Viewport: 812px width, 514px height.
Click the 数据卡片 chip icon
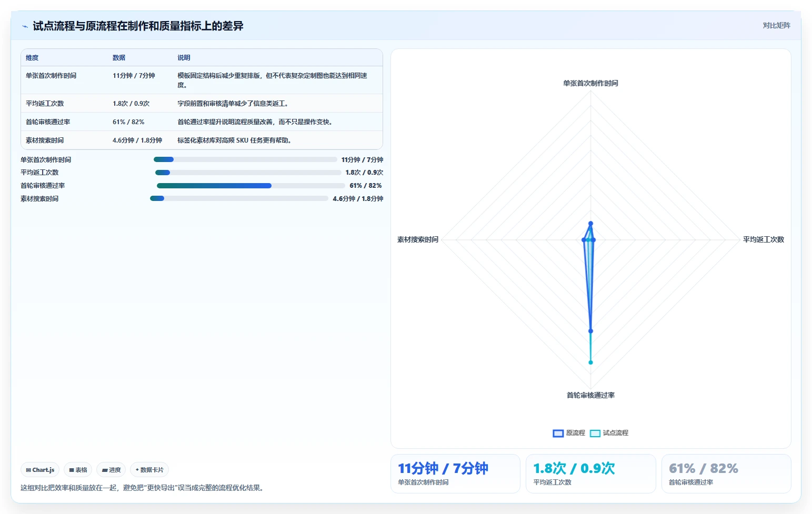pos(137,470)
